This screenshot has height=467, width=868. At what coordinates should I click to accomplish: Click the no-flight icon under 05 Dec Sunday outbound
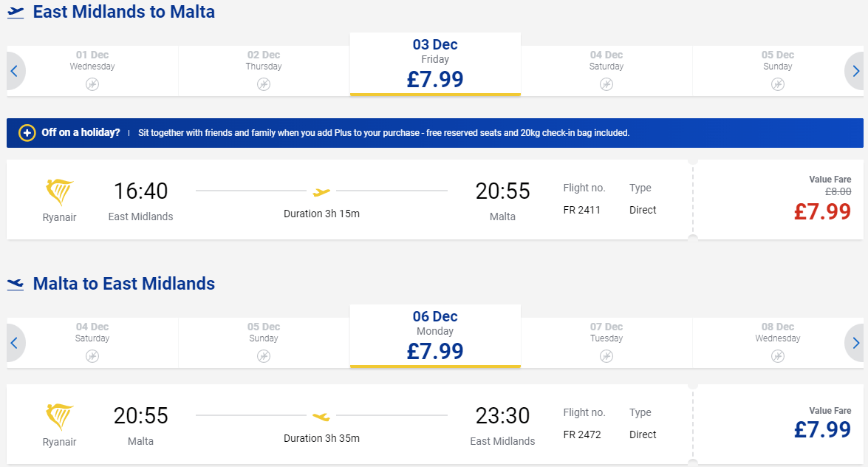coord(778,84)
